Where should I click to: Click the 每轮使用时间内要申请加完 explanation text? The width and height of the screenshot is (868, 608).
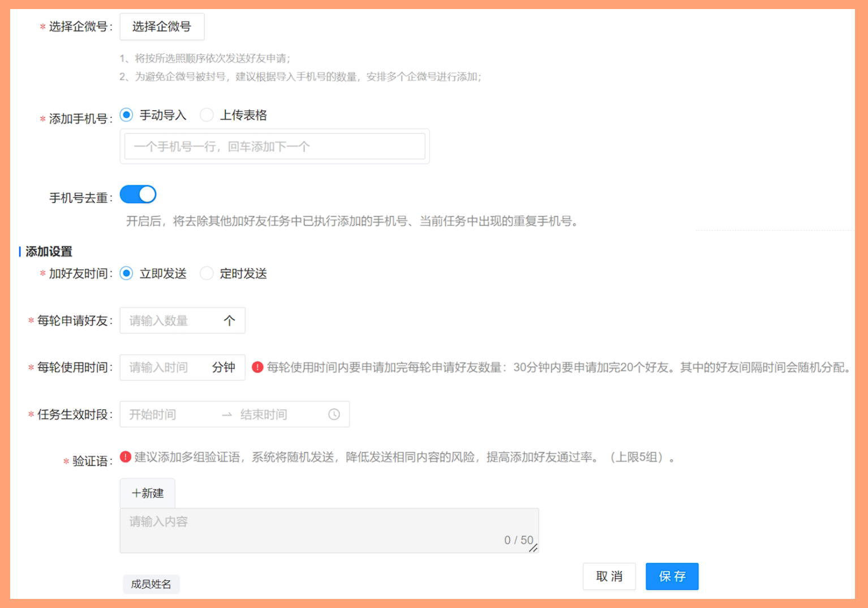(559, 367)
